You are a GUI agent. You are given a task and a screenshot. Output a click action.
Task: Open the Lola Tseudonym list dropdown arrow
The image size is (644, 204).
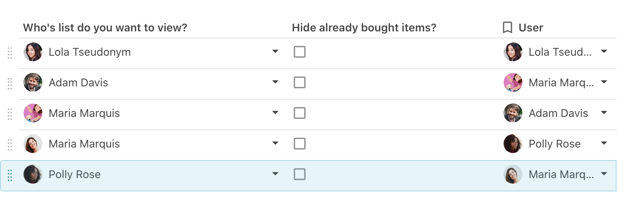pyautogui.click(x=275, y=51)
